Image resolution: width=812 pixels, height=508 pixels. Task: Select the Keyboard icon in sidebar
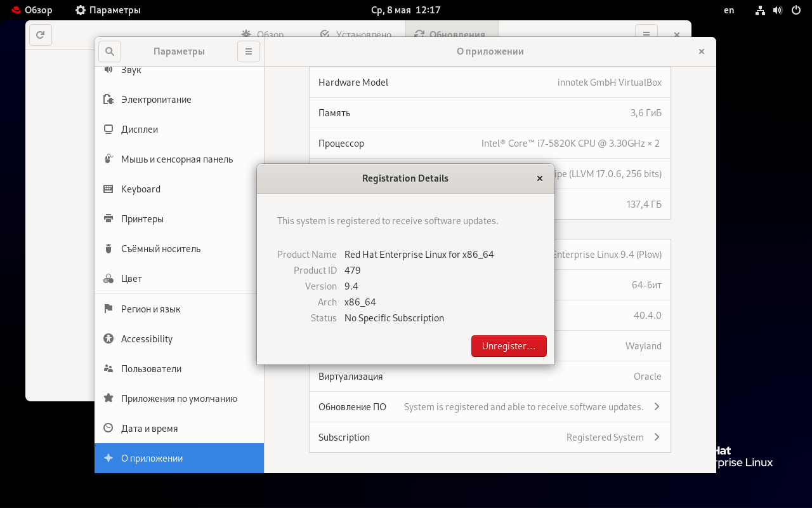[x=108, y=189]
